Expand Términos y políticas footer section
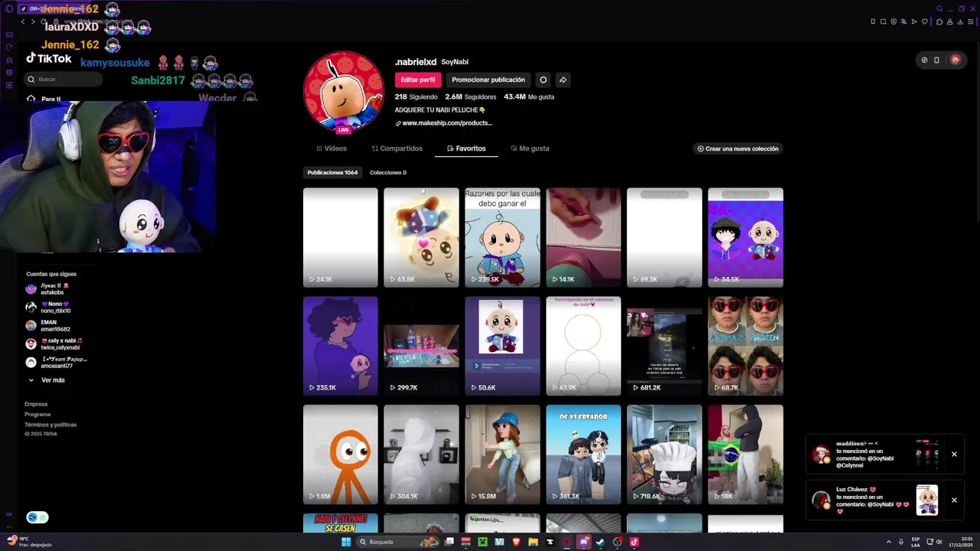The width and height of the screenshot is (980, 551). click(51, 425)
